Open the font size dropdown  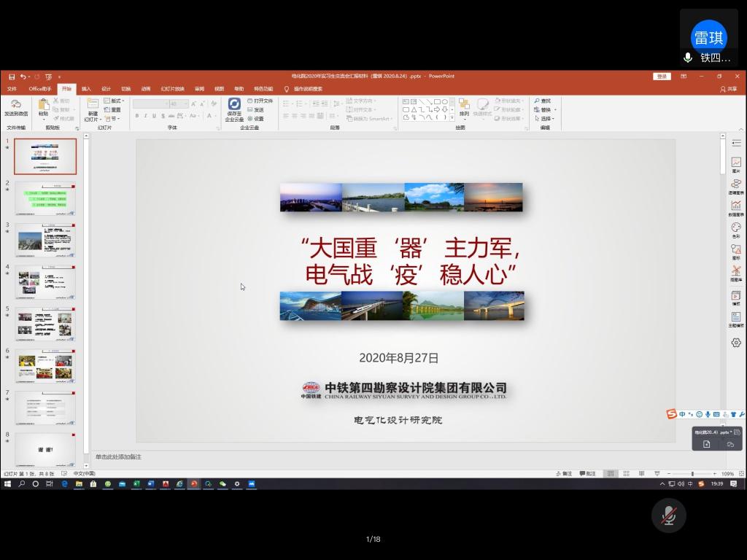tap(186, 102)
